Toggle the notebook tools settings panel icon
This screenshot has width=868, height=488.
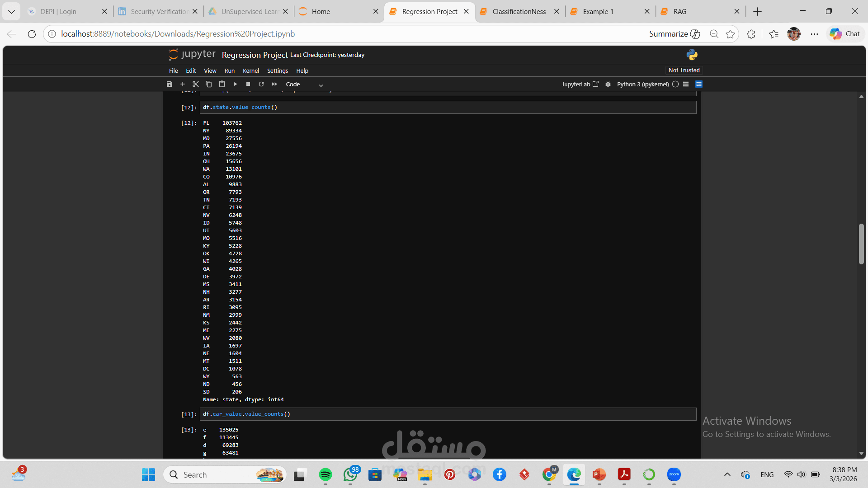click(x=699, y=84)
